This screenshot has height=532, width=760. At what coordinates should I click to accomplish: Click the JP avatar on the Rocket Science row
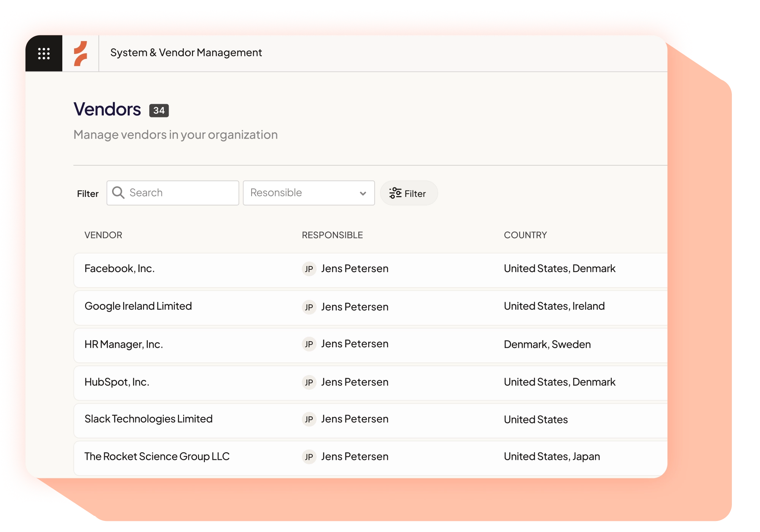click(309, 457)
